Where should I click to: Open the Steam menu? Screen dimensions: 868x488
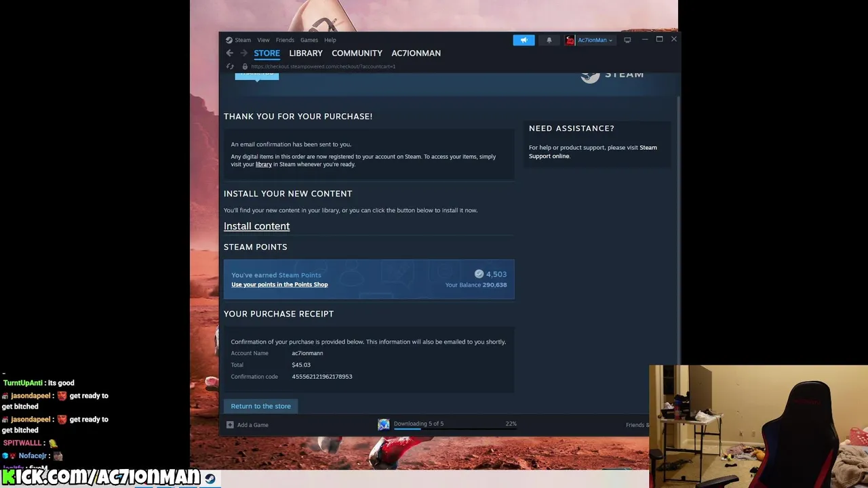[243, 40]
